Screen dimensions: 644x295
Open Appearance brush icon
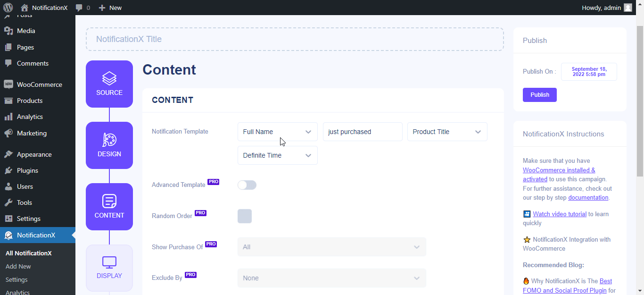point(8,154)
